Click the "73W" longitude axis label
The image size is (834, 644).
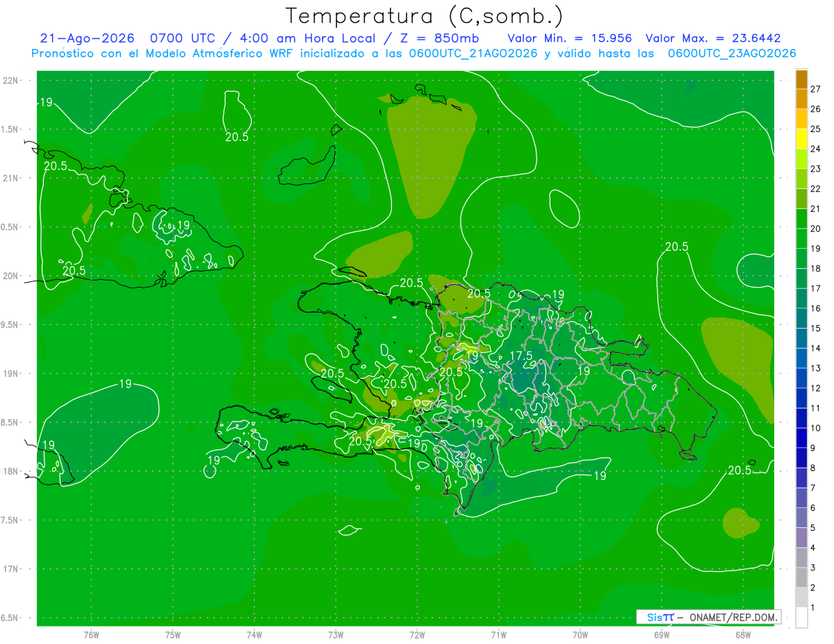point(336,634)
